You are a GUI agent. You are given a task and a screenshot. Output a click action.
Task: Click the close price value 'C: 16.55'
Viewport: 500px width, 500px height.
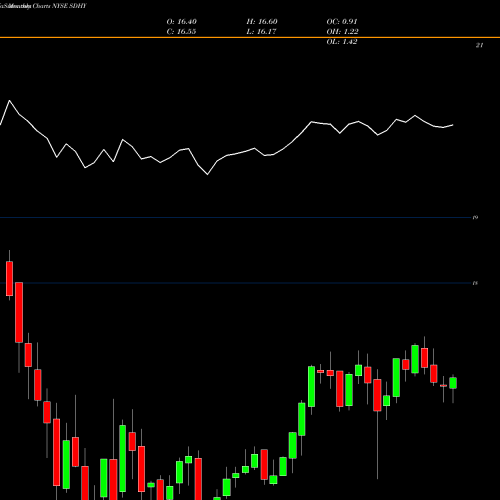[x=181, y=32]
